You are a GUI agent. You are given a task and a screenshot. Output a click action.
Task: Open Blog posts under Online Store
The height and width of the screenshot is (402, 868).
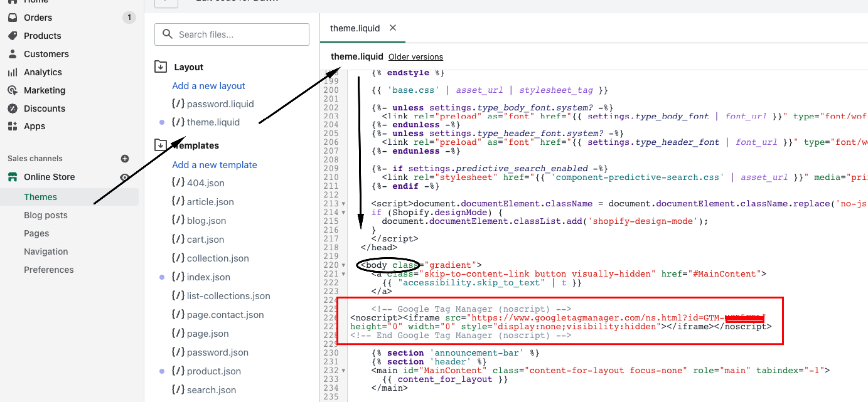click(46, 215)
